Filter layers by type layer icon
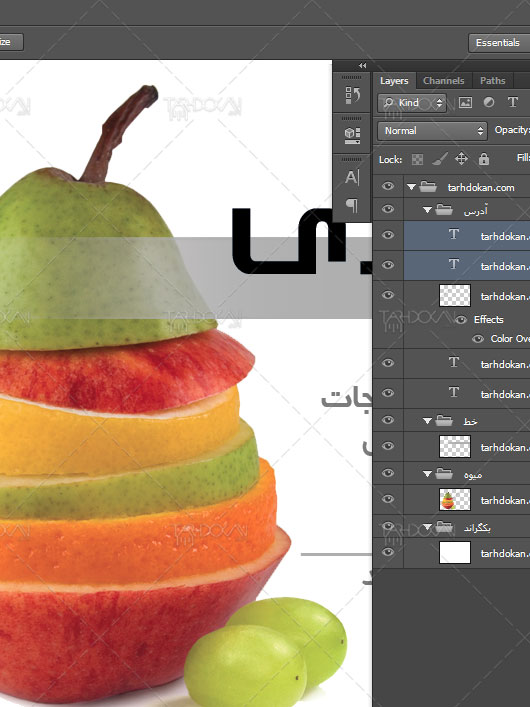530x707 pixels. coord(513,102)
